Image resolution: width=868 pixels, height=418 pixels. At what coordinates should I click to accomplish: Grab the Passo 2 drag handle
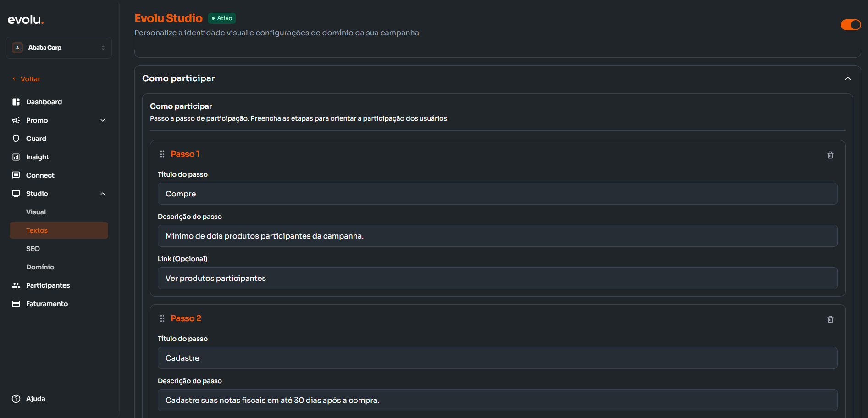click(162, 318)
